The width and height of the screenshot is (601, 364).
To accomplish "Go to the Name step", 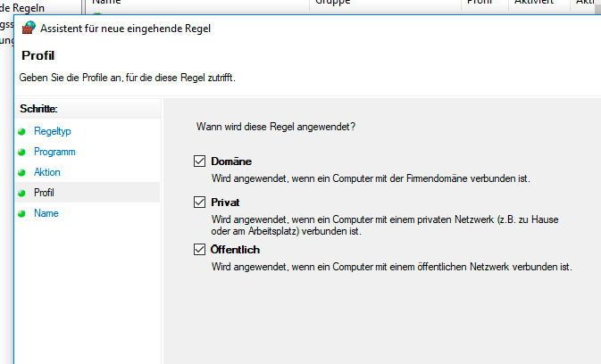I will (x=46, y=213).
